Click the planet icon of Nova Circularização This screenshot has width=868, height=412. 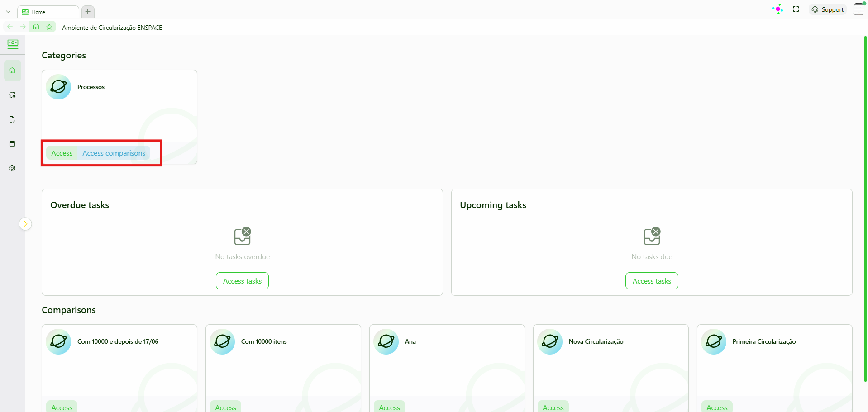click(550, 341)
